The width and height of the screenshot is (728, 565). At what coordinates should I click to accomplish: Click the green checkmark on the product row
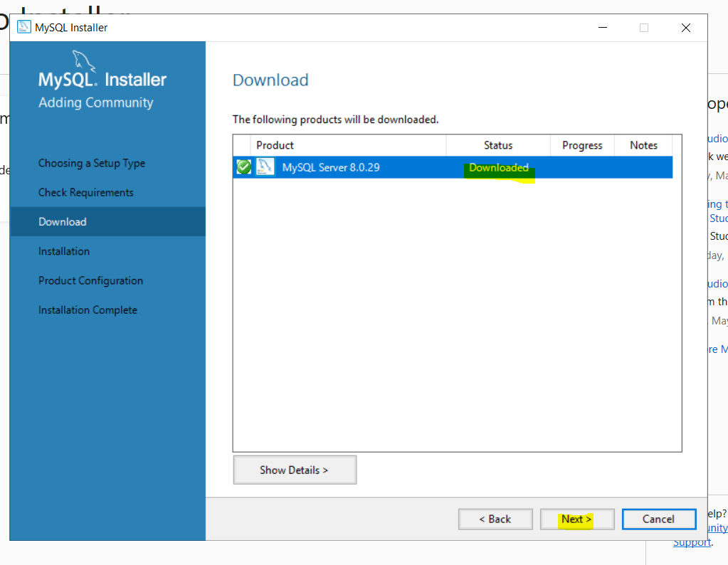[x=243, y=167]
